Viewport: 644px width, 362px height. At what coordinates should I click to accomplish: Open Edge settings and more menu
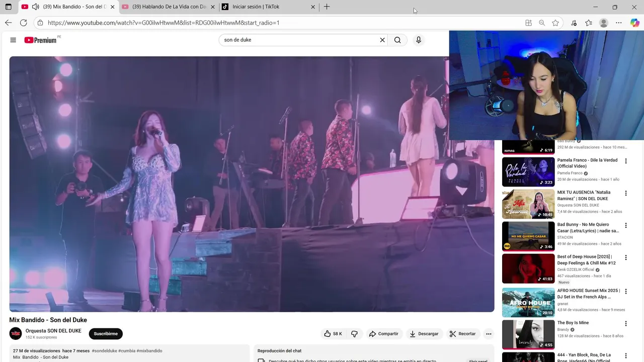pyautogui.click(x=619, y=23)
